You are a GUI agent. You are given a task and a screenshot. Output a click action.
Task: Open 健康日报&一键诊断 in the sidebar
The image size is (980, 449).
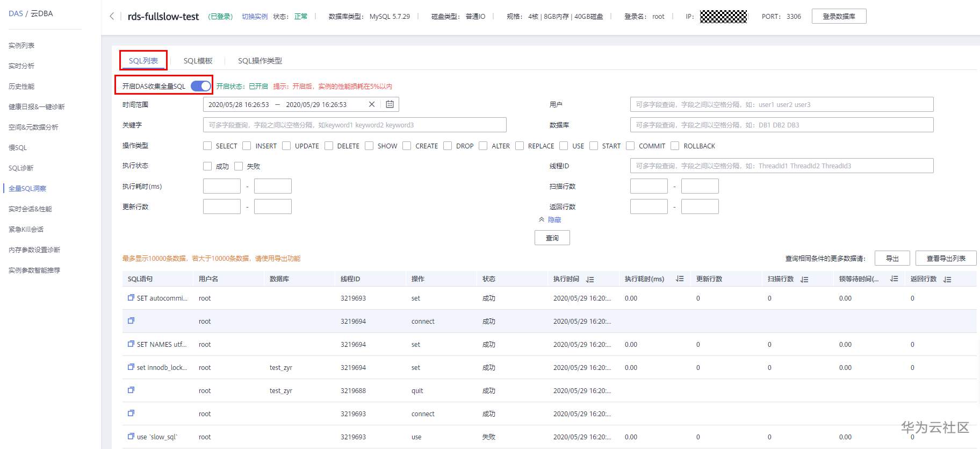coord(37,107)
